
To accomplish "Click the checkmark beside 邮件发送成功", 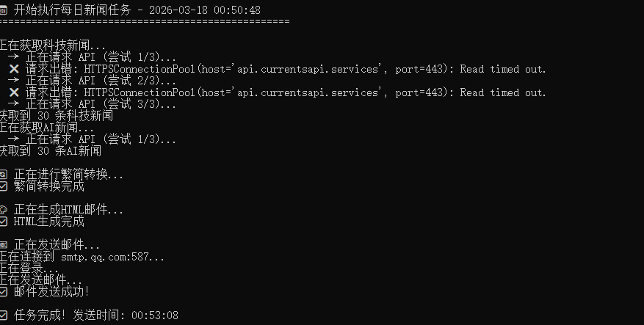I will coord(3,292).
